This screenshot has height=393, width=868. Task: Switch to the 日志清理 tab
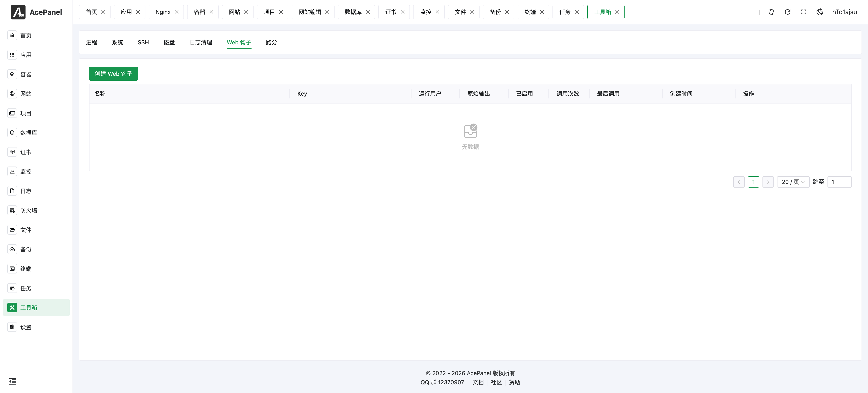pyautogui.click(x=201, y=43)
